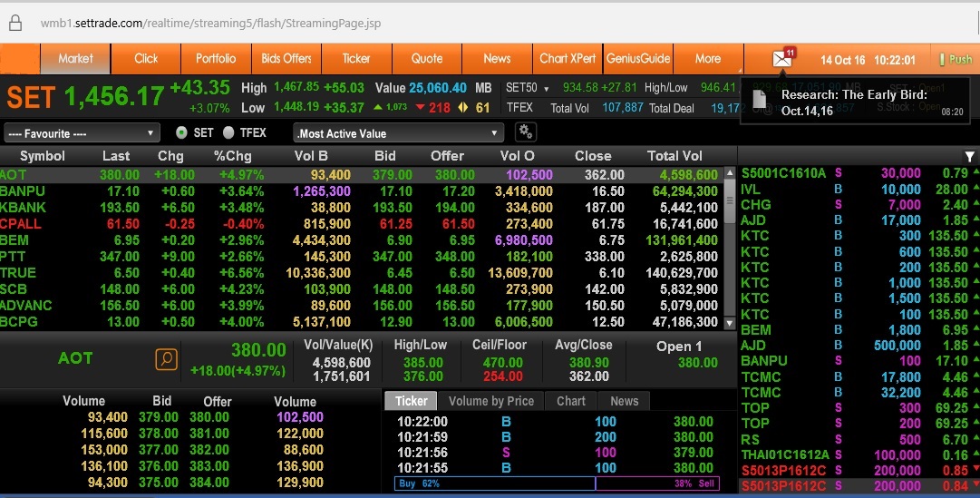Open the Portfolio menu
This screenshot has width=980, height=498.
(217, 59)
